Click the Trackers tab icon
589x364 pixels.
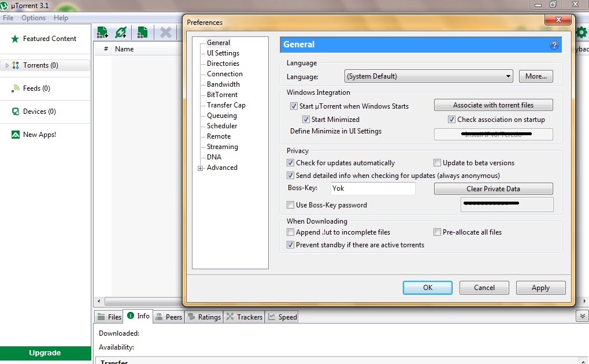(x=230, y=317)
